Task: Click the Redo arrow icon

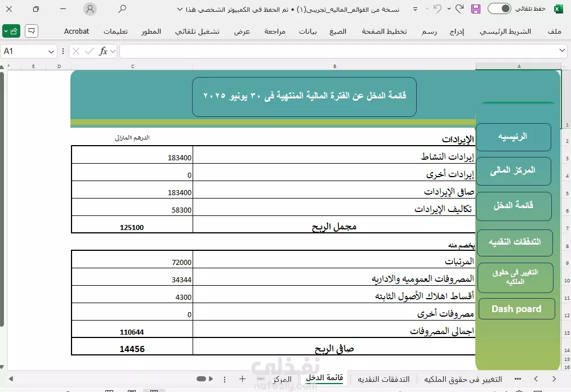Action: coord(460,9)
